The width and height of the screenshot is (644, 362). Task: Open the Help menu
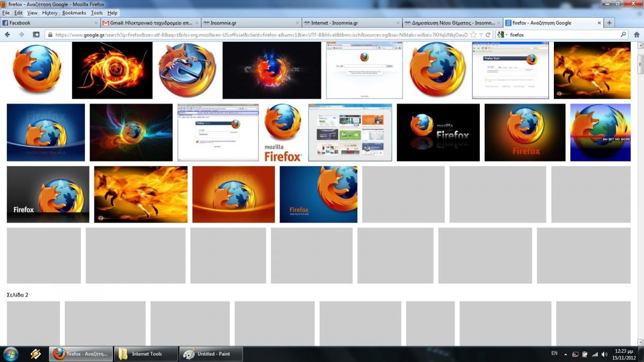point(112,13)
